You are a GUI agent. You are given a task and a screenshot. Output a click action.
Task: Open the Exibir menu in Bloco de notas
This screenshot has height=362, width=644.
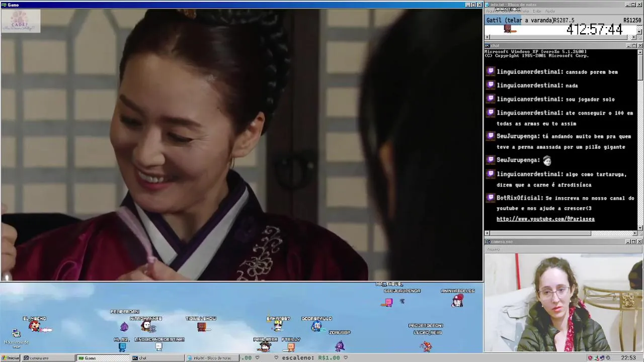coord(537,11)
